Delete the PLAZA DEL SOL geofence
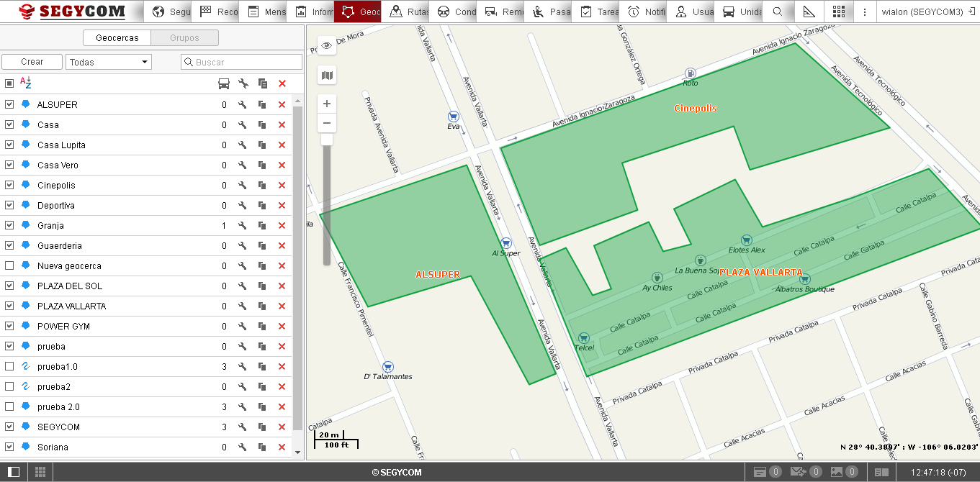980x482 pixels. coord(282,286)
